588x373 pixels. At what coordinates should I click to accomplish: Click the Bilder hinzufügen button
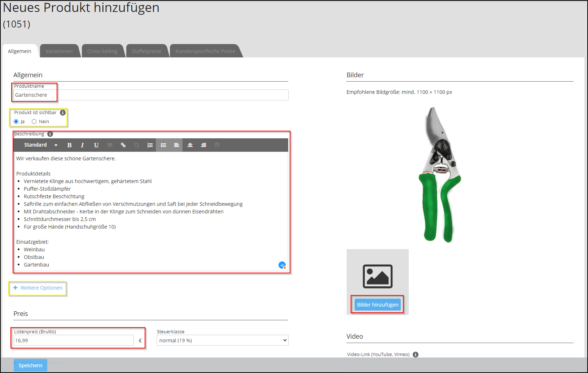pyautogui.click(x=377, y=305)
